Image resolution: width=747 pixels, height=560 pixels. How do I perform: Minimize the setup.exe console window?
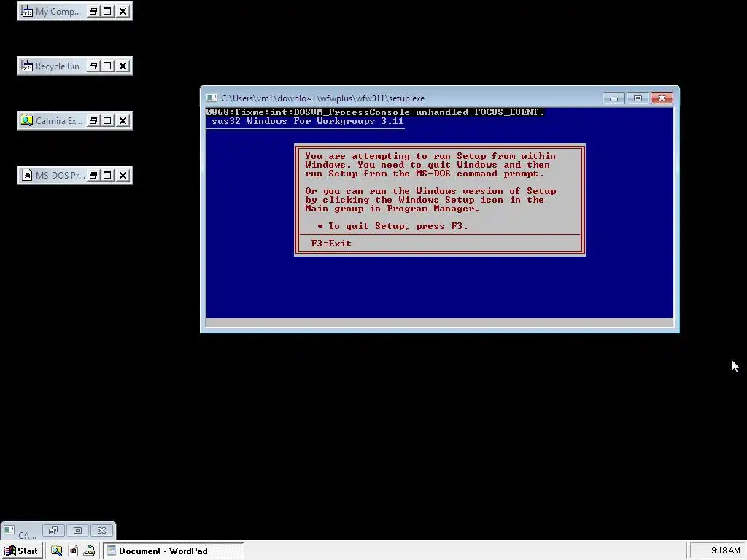pyautogui.click(x=614, y=98)
